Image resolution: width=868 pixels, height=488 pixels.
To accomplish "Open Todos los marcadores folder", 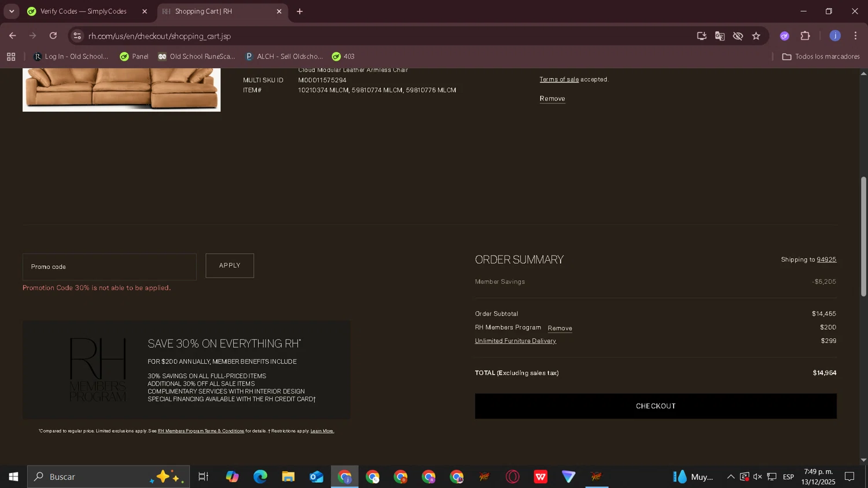I will [821, 57].
